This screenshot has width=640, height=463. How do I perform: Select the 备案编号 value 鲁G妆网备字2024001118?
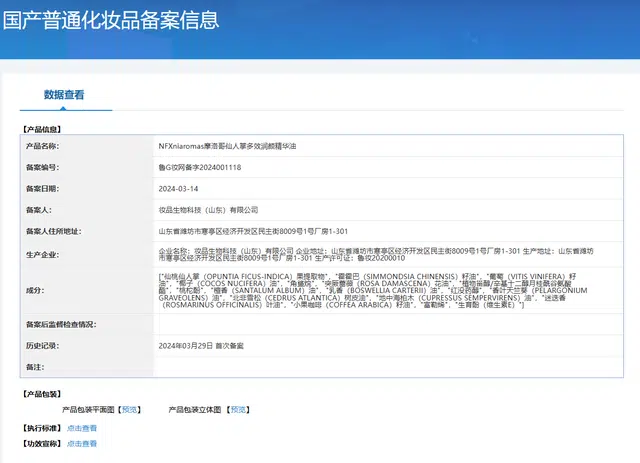[x=200, y=167]
